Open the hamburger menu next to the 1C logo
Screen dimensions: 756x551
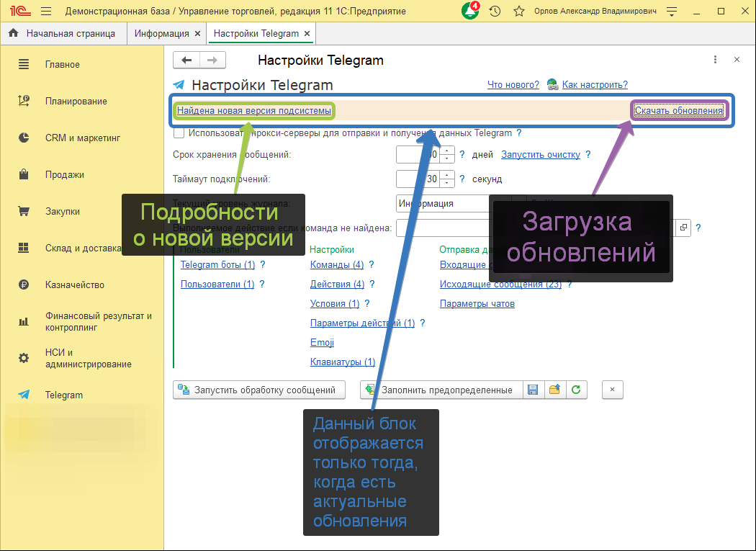point(45,11)
